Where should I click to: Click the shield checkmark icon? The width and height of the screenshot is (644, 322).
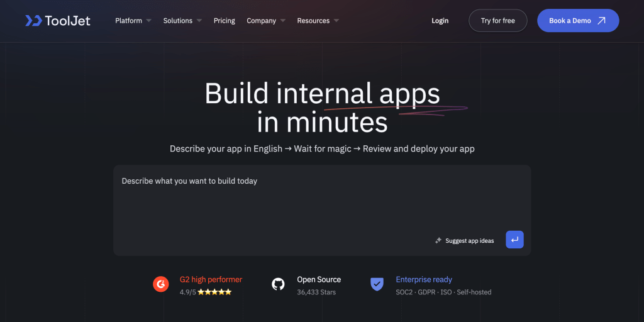[377, 284]
